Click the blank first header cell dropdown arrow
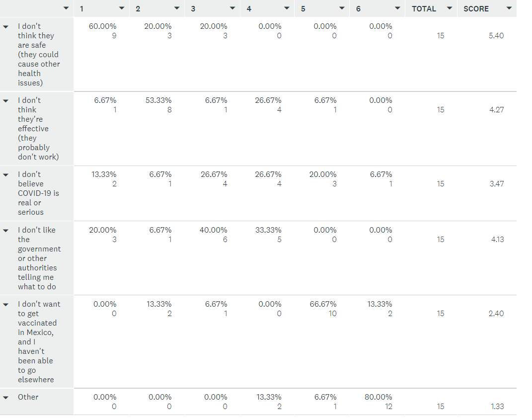Viewport: 532px width, 420px height. [x=66, y=9]
